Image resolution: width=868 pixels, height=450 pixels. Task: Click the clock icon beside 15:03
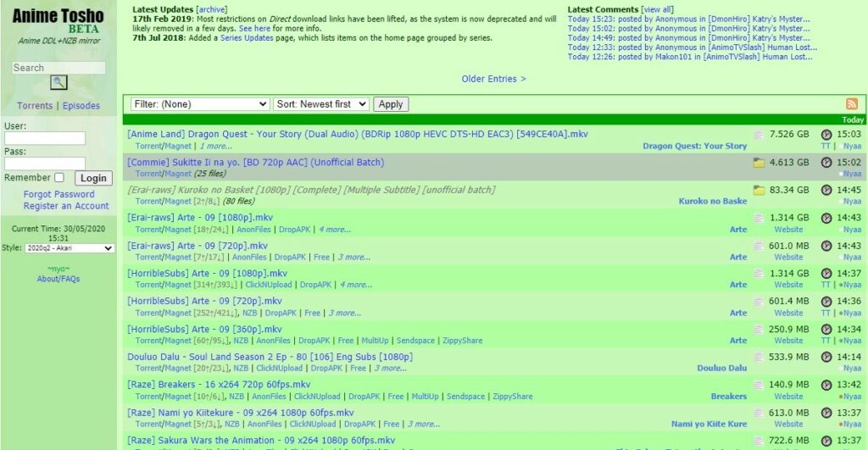(826, 135)
